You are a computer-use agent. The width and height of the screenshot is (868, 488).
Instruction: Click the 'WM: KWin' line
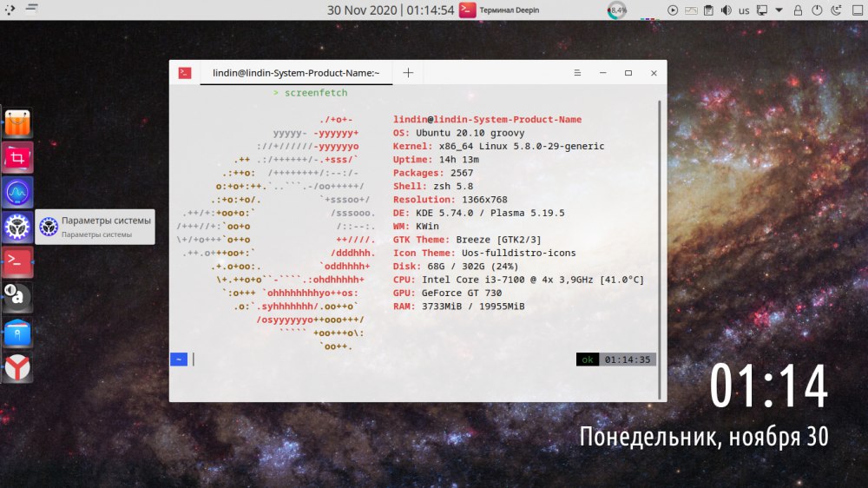416,226
